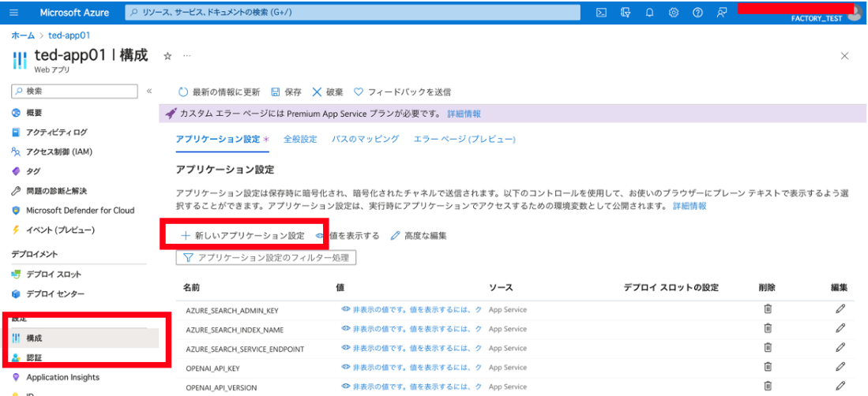Delete AZURE_SEARCH_ADMIN_KEY with trash icon

(x=768, y=309)
